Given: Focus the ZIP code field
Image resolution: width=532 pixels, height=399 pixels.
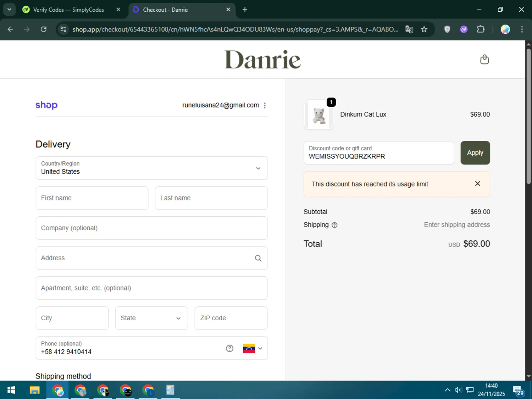Looking at the screenshot, I should 231,318.
